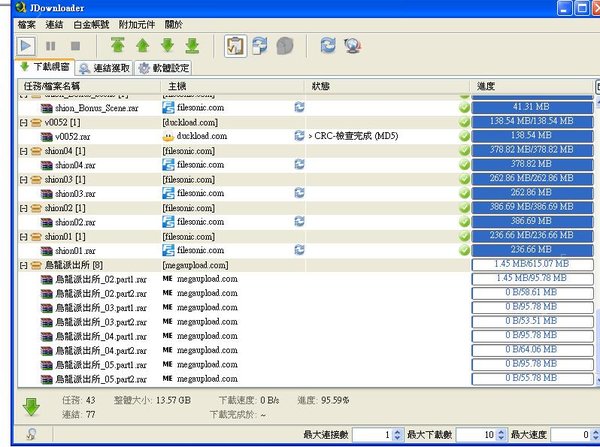Click the search icon in the status bar
Image resolution: width=600 pixels, height=447 pixels.
[x=31, y=434]
